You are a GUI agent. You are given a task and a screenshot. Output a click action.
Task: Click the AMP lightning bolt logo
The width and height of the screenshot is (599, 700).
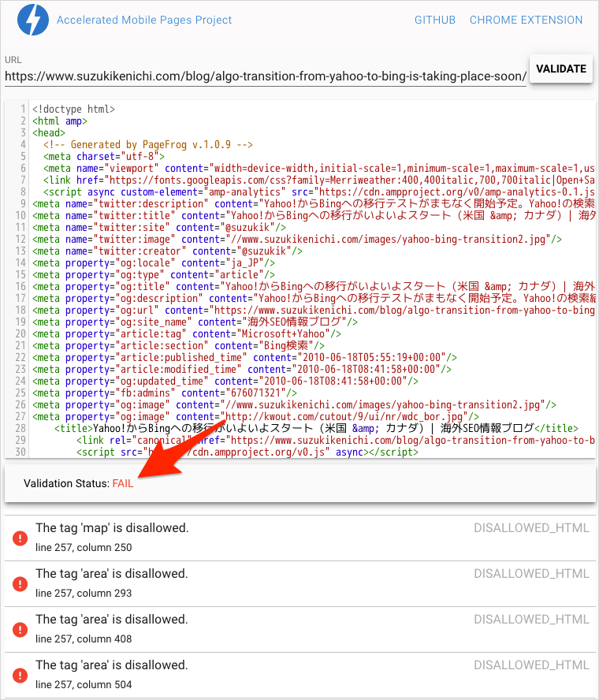pos(32,20)
